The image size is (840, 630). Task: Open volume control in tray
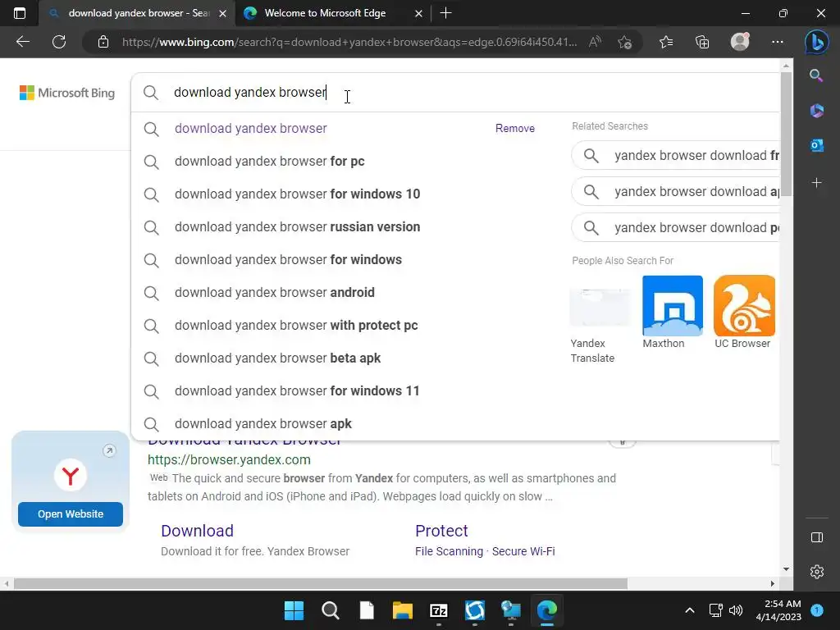[736, 610]
